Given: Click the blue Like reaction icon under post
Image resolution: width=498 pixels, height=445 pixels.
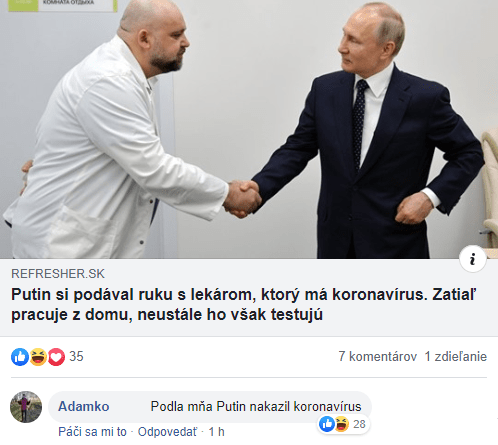Looking at the screenshot, I should click(x=20, y=357).
